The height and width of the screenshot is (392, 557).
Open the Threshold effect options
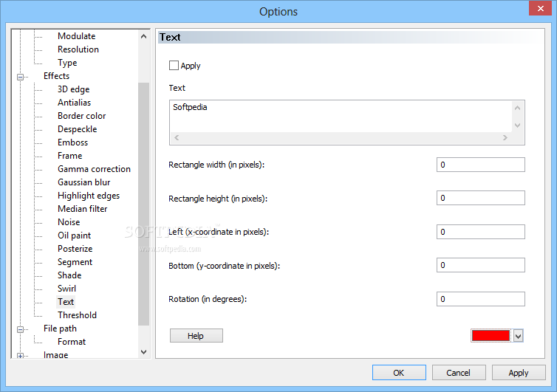click(77, 315)
